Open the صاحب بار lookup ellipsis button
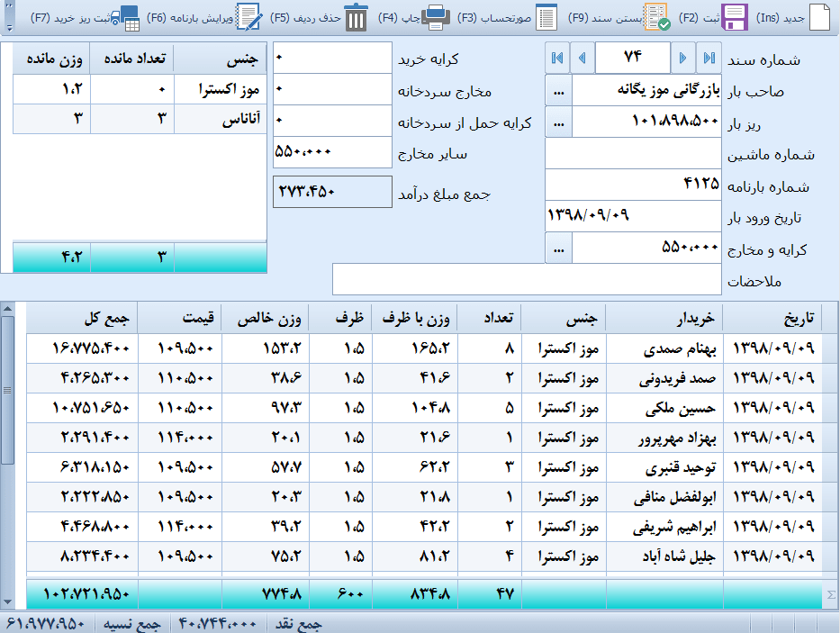Screen dimensions: 840x633 click(x=559, y=91)
